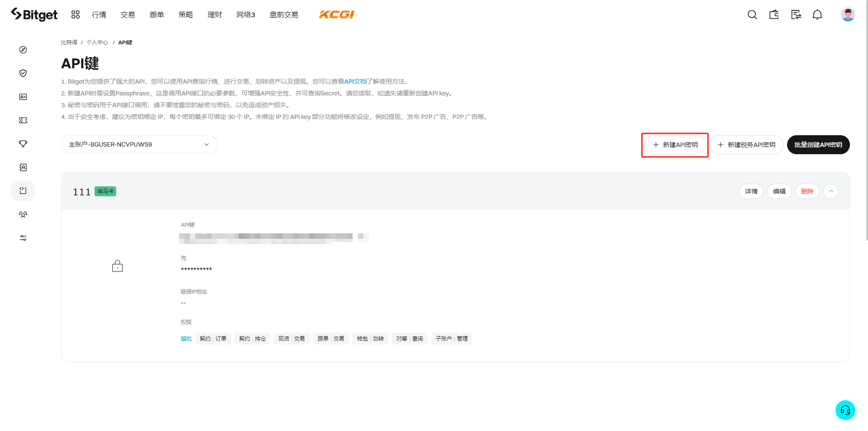This screenshot has width=868, height=431.
Task: Open the 行情 menu
Action: coord(99,14)
